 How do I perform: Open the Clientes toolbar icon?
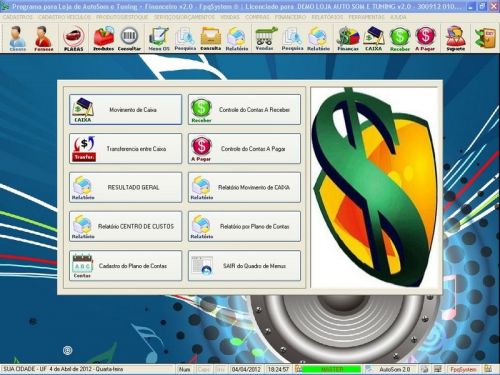click(x=18, y=38)
